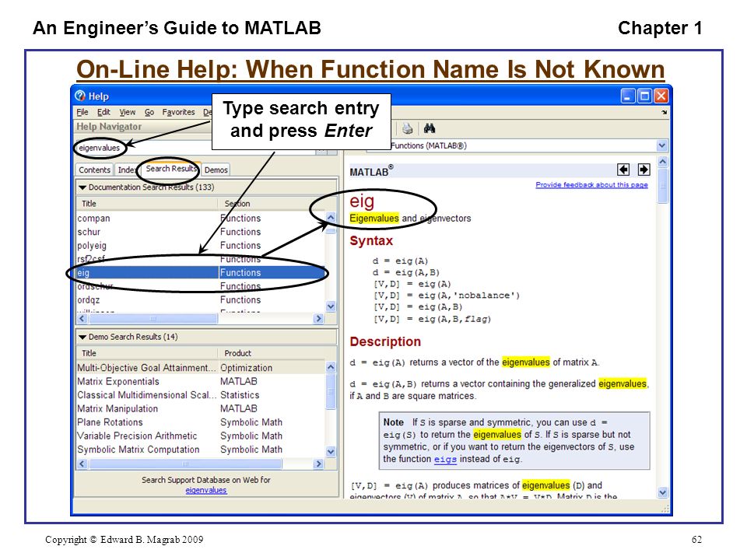The image size is (747, 560).
Task: Minimize the Help window
Action: pyautogui.click(x=628, y=96)
